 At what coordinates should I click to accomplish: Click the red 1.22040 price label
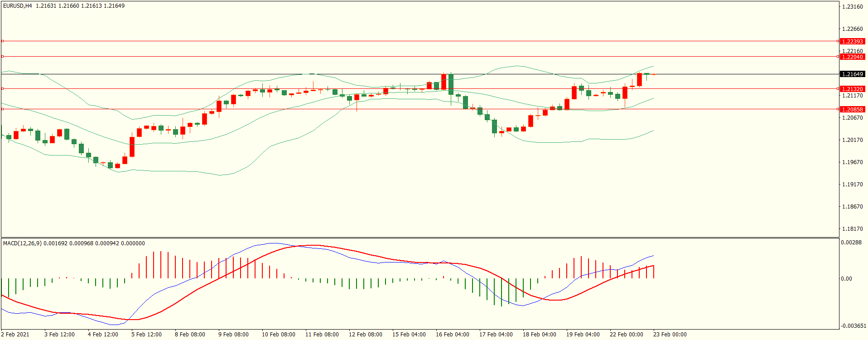[x=852, y=57]
